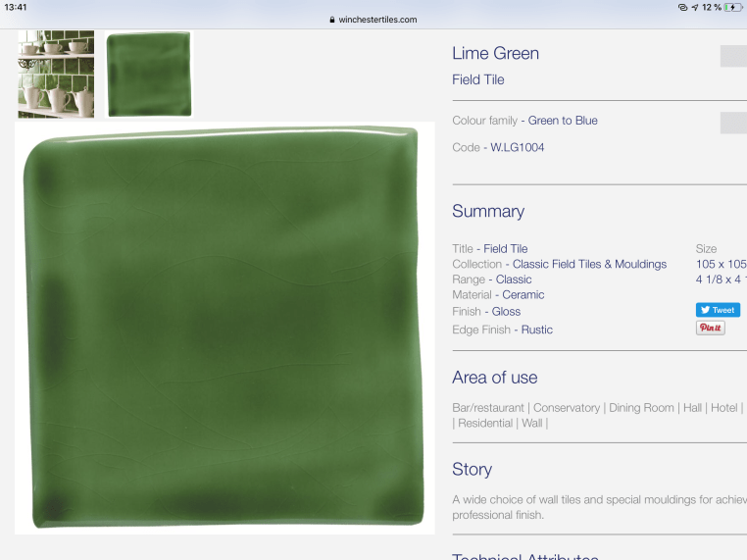
Task: Tap the location arrow status icon
Action: (x=694, y=7)
